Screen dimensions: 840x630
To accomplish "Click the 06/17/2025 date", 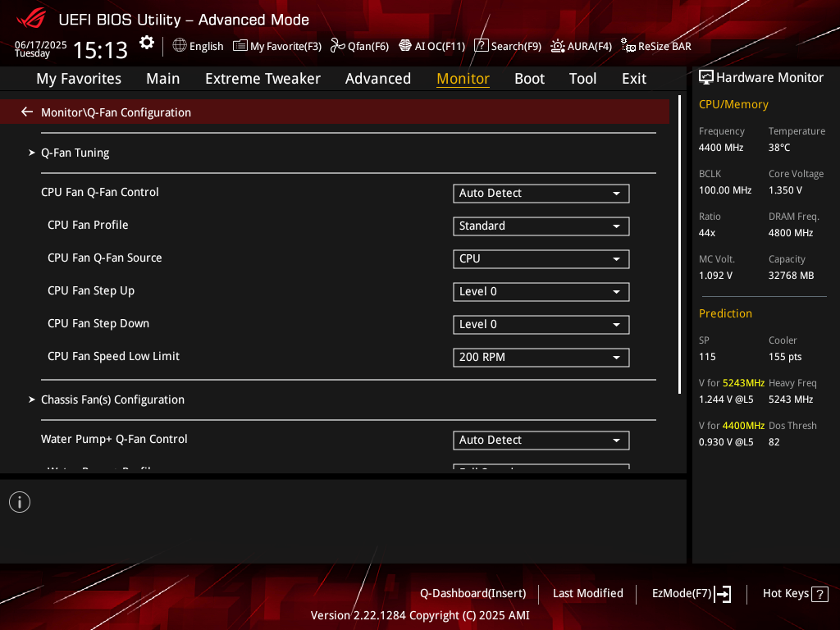I will 41,44.
